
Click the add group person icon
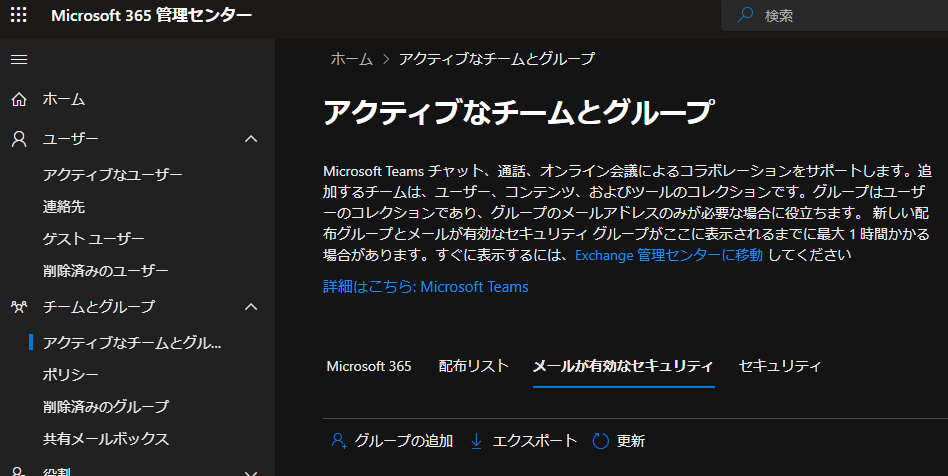tap(339, 441)
